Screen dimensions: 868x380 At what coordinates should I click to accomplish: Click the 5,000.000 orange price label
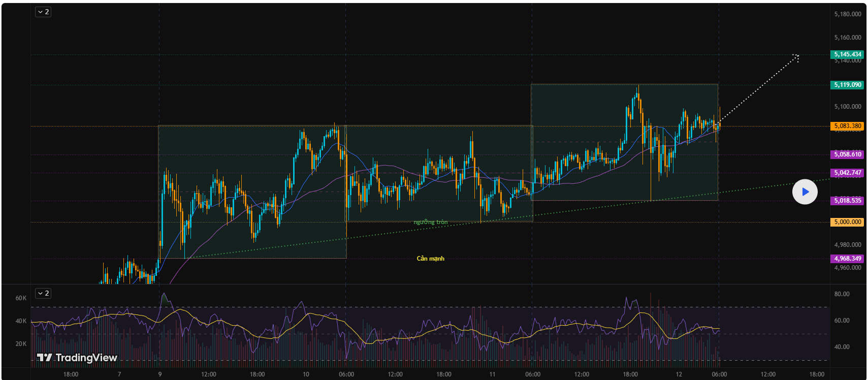point(847,222)
